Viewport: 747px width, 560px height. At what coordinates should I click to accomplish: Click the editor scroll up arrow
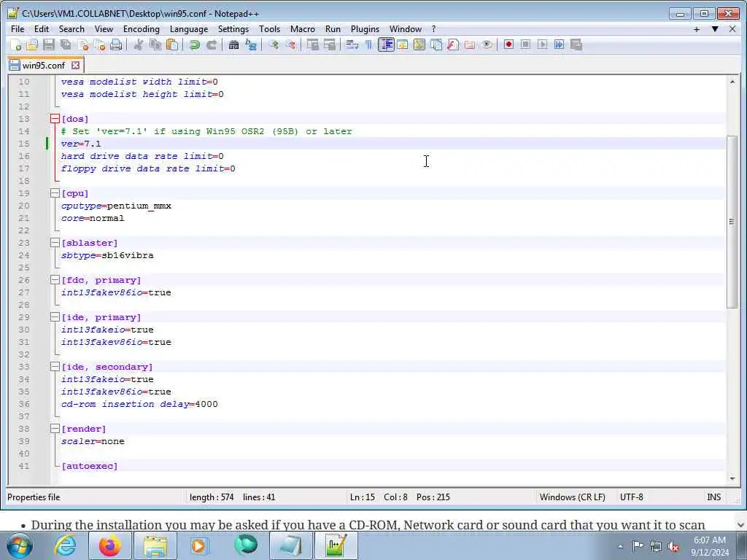click(x=732, y=82)
